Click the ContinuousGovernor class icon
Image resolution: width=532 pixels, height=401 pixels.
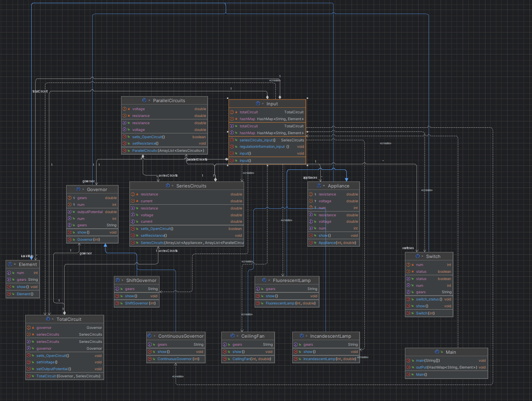150,336
